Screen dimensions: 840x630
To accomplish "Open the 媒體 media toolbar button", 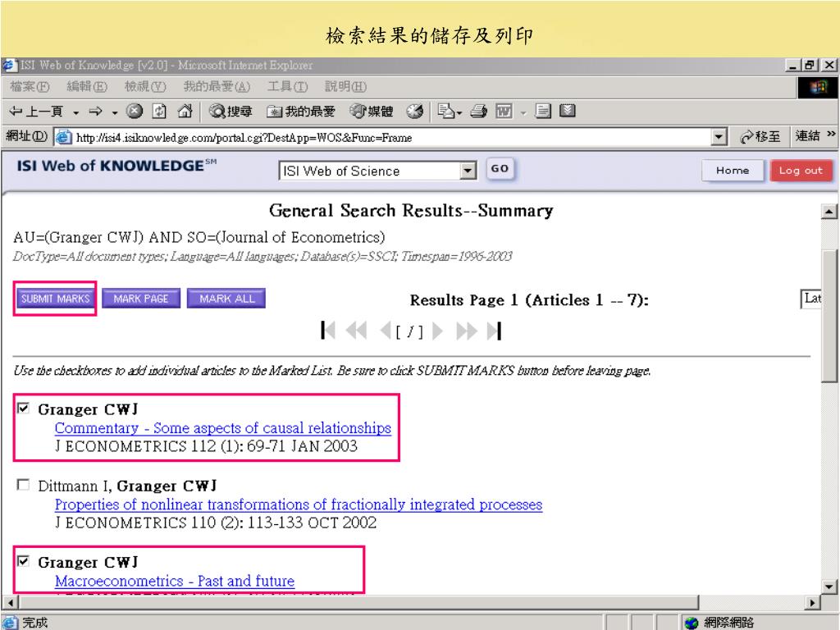I will [x=372, y=111].
